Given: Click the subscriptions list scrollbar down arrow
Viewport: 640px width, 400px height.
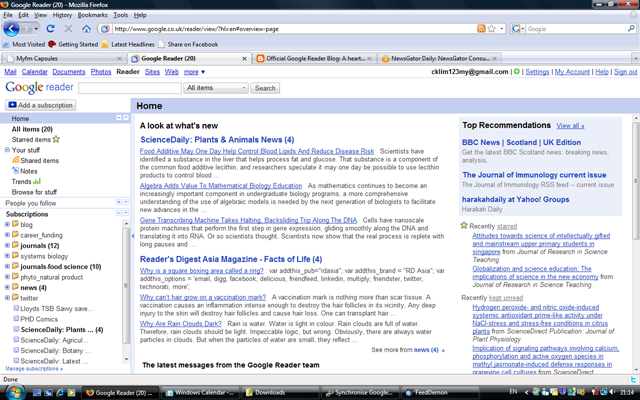Looking at the screenshot, I should [126, 359].
